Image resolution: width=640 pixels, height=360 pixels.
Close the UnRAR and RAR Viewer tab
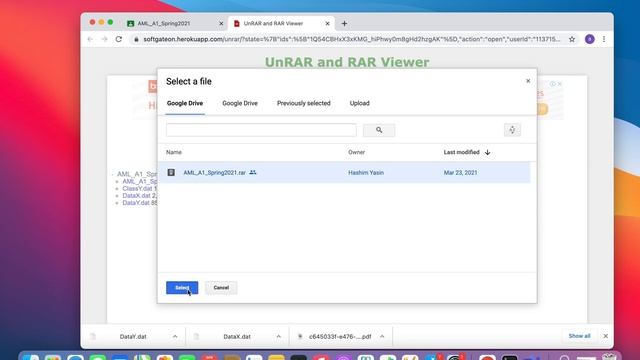327,24
